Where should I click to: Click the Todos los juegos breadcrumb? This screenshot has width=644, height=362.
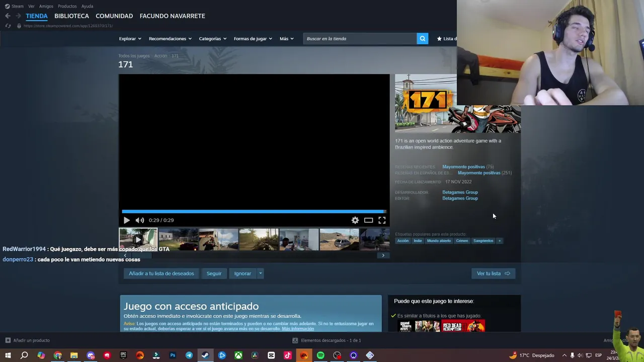(x=134, y=56)
